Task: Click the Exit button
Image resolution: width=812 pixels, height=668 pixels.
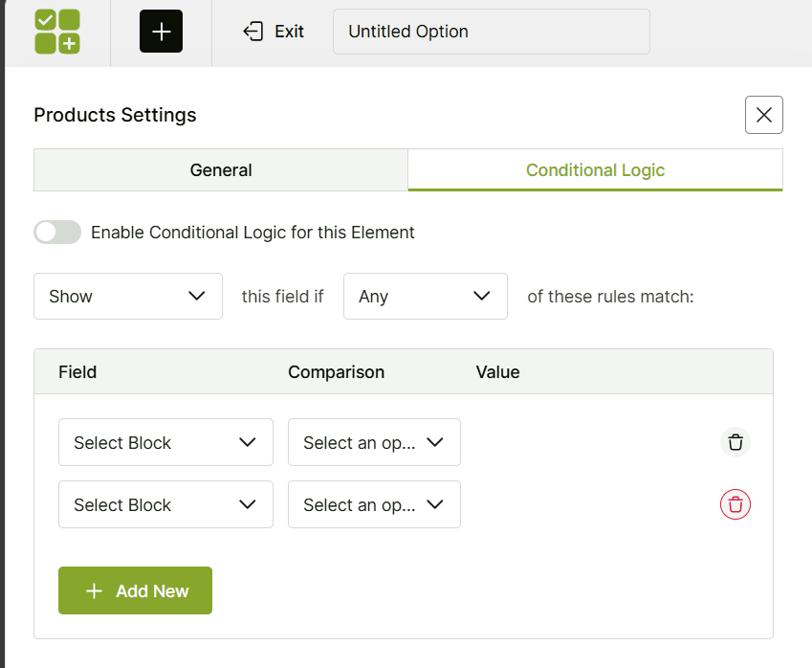Action: coord(274,32)
